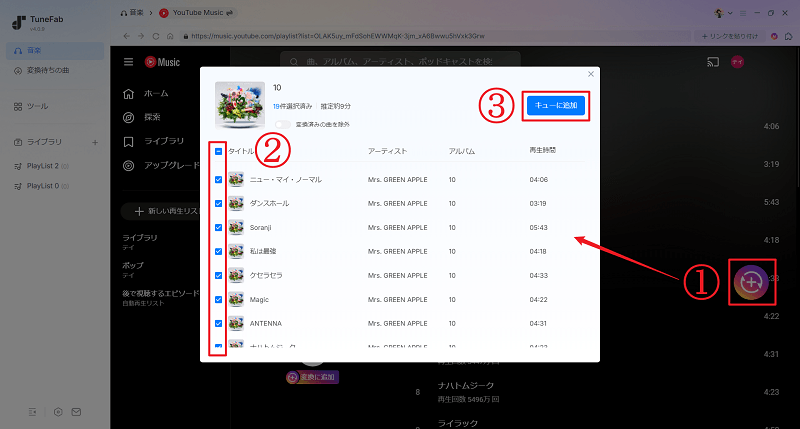Sort by the アルバム column header
The width and height of the screenshot is (800, 429).
(x=462, y=151)
